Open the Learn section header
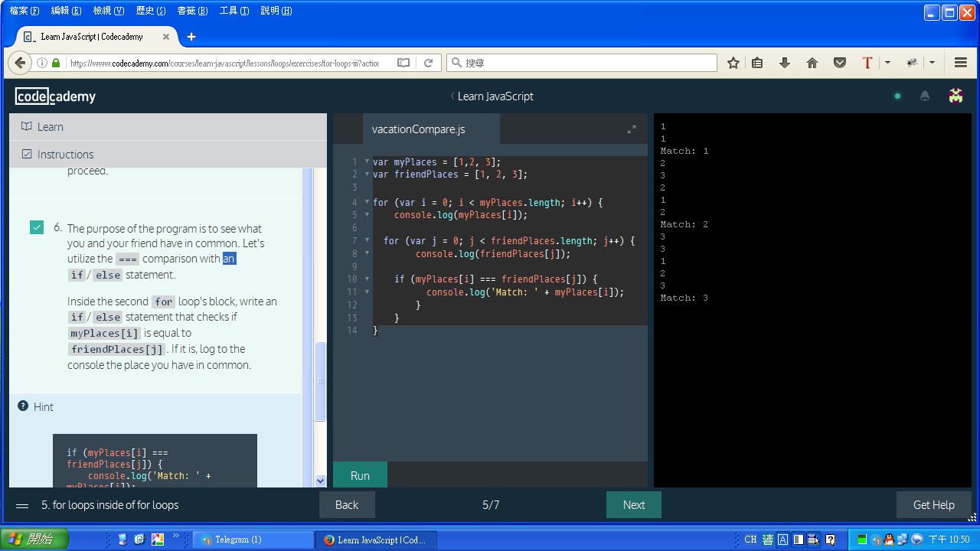 click(x=168, y=127)
